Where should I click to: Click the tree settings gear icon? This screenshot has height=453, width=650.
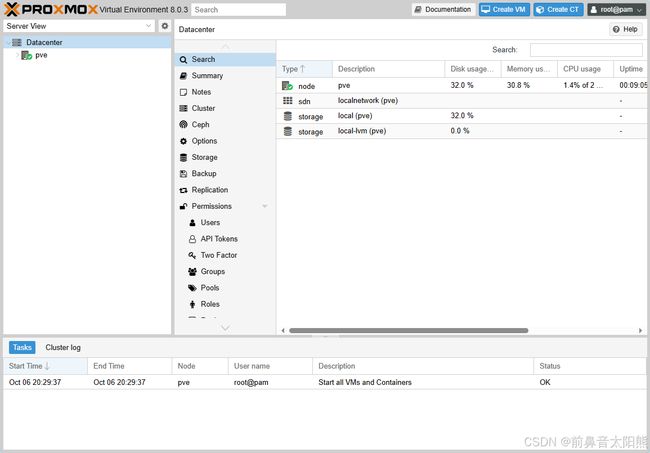pyautogui.click(x=165, y=26)
